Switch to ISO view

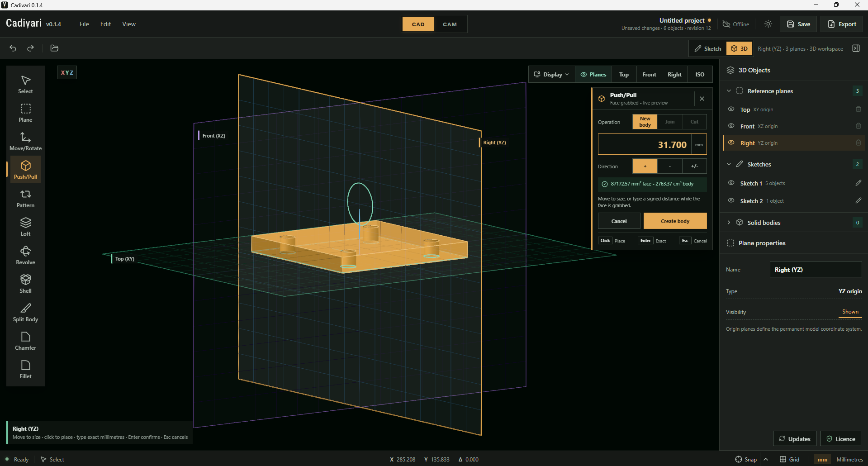700,75
